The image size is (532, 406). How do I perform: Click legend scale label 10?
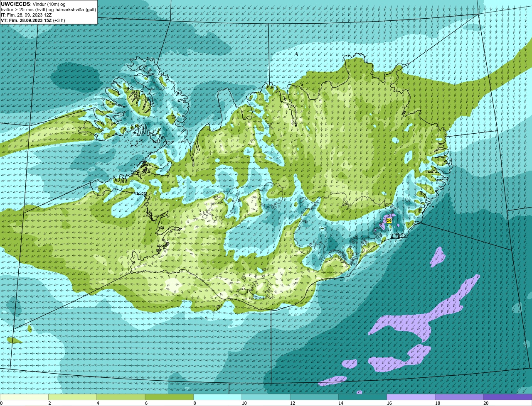coord(244,403)
